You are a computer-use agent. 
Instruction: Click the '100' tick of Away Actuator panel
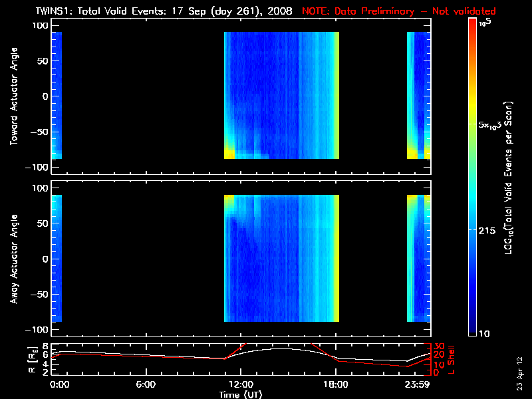40,188
